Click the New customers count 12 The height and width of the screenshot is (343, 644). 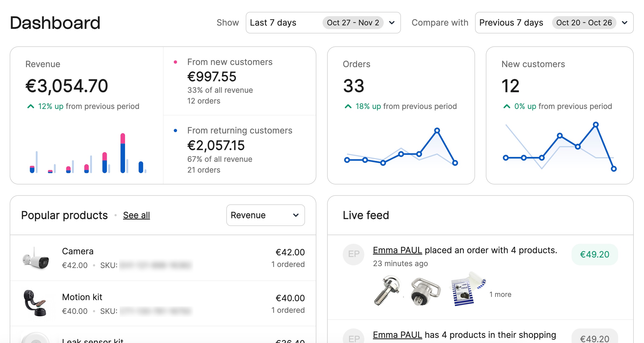pos(510,86)
